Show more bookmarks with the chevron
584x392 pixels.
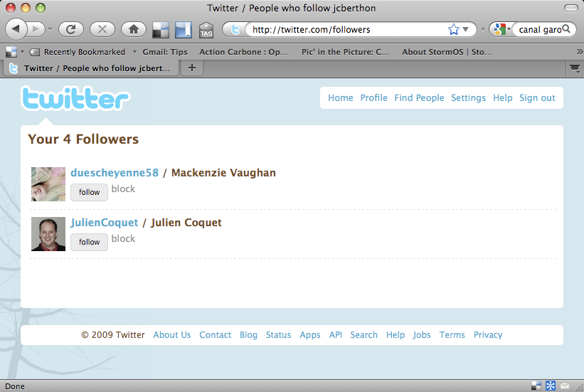point(579,52)
